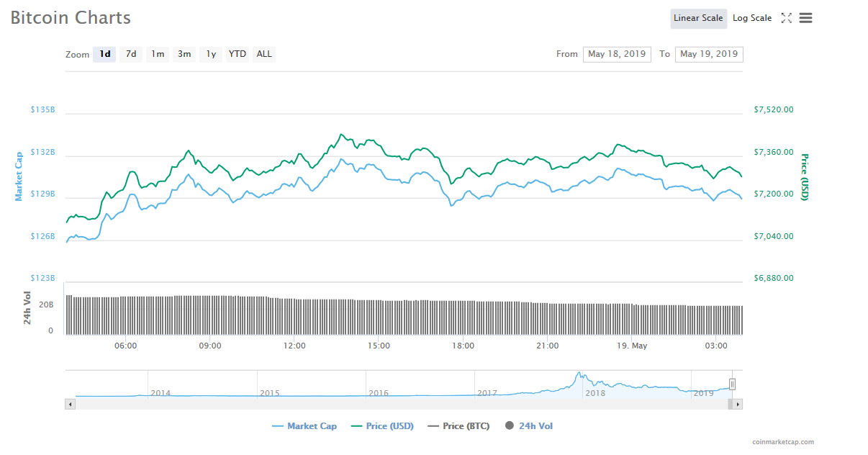Screen dimensions: 868x455
Task: Click the 2017 label in navigator
Action: tap(487, 393)
